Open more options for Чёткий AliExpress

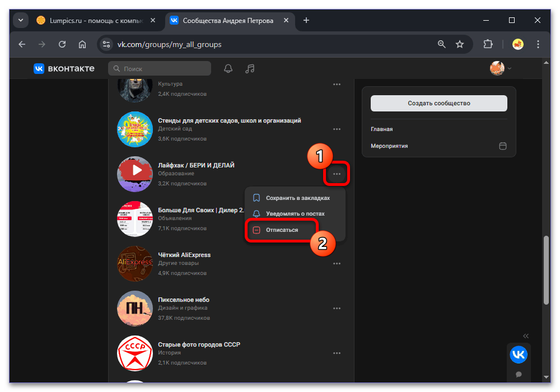click(x=337, y=263)
